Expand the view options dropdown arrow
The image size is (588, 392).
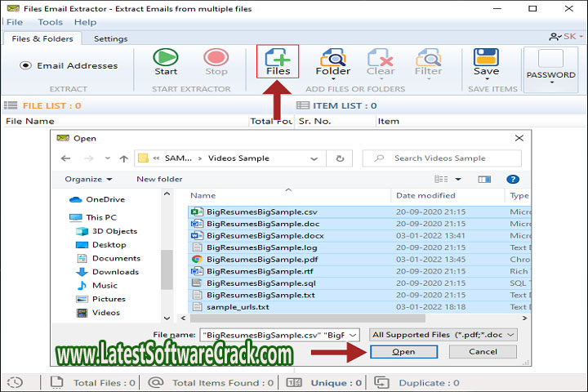[458, 180]
